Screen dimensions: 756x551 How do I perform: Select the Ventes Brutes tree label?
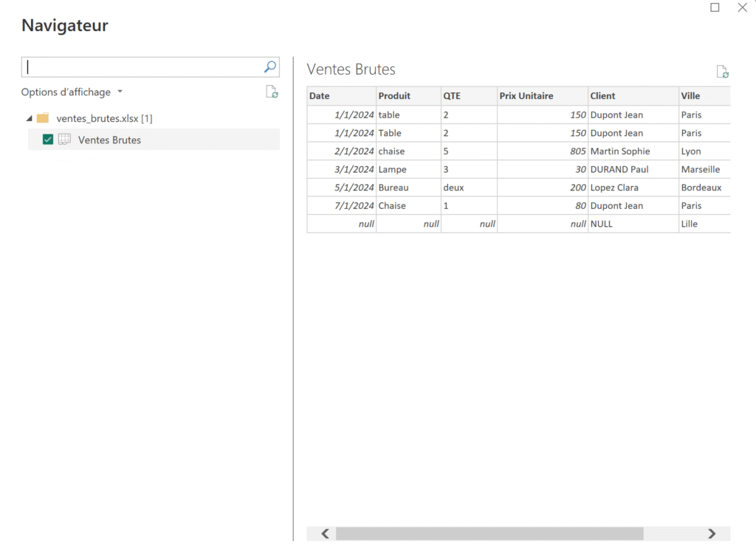109,140
